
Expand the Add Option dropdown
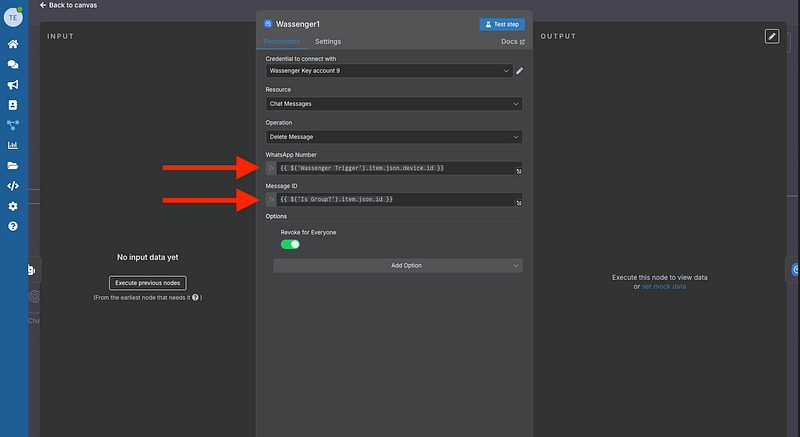click(397, 265)
